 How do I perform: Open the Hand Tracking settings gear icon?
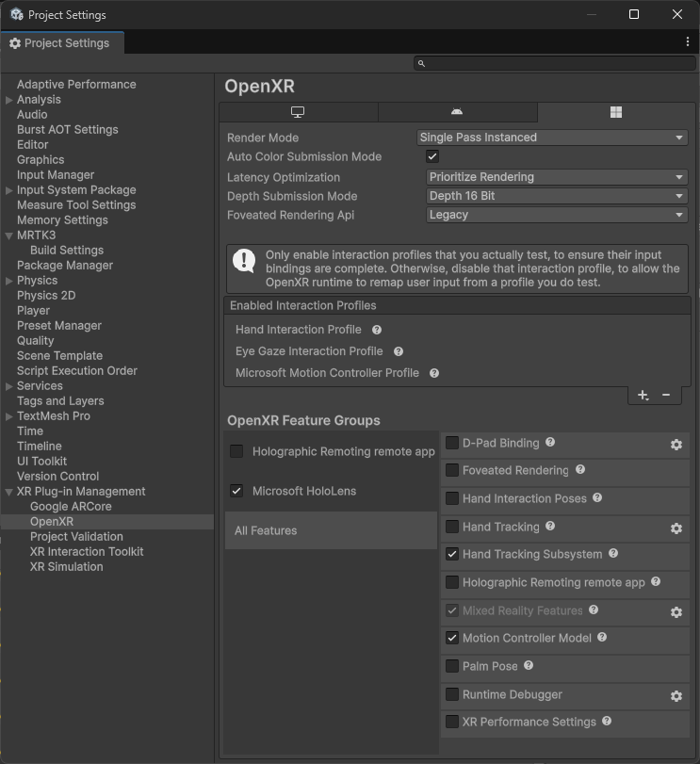(x=676, y=528)
